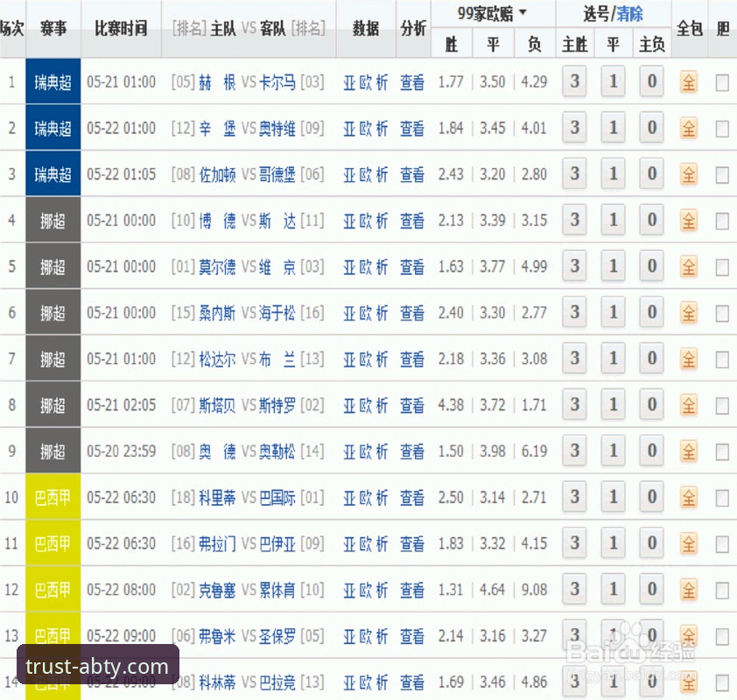Tick the 胆 checkbox for match 1
Viewport: 737px width, 700px height.
(x=722, y=83)
